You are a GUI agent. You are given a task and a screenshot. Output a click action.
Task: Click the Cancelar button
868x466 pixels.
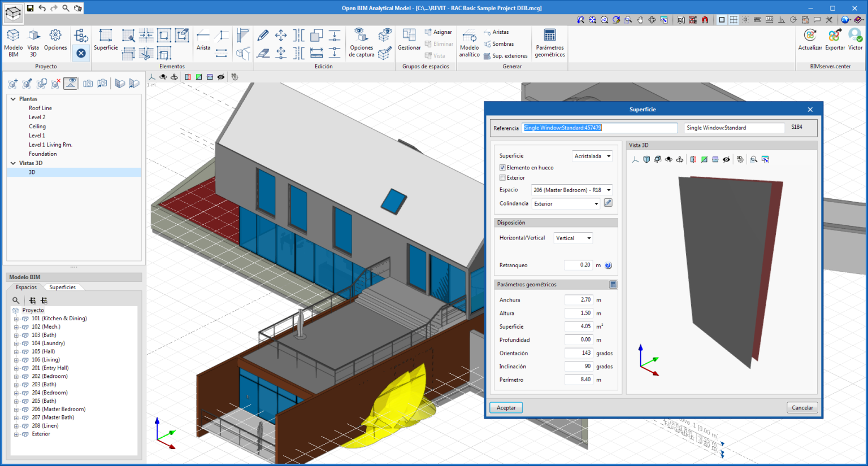point(802,408)
